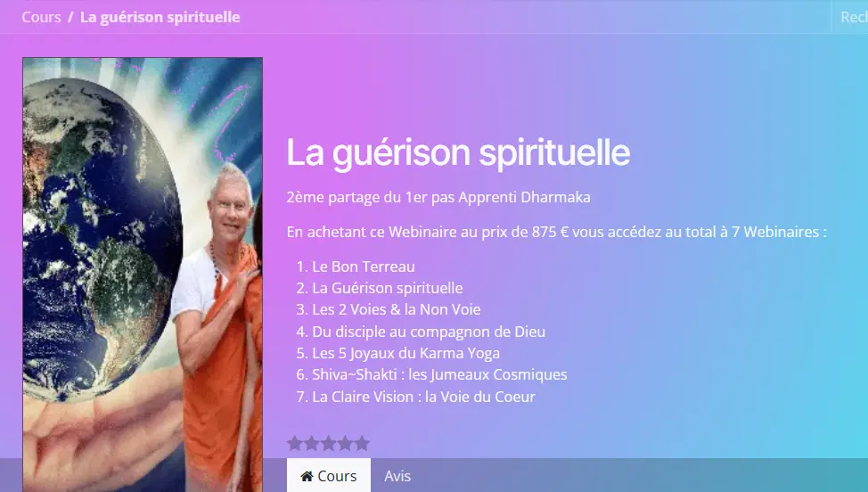
Task: Click the second rating star
Action: 312,443
